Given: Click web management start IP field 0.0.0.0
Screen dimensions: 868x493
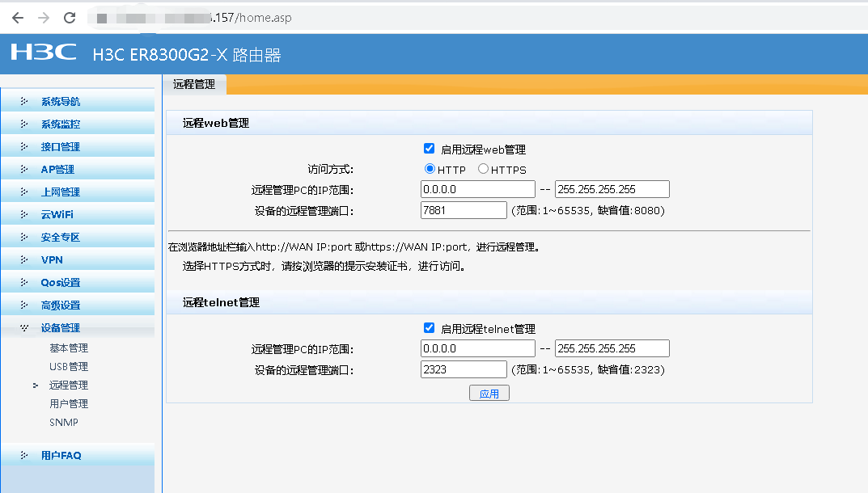Looking at the screenshot, I should [478, 189].
